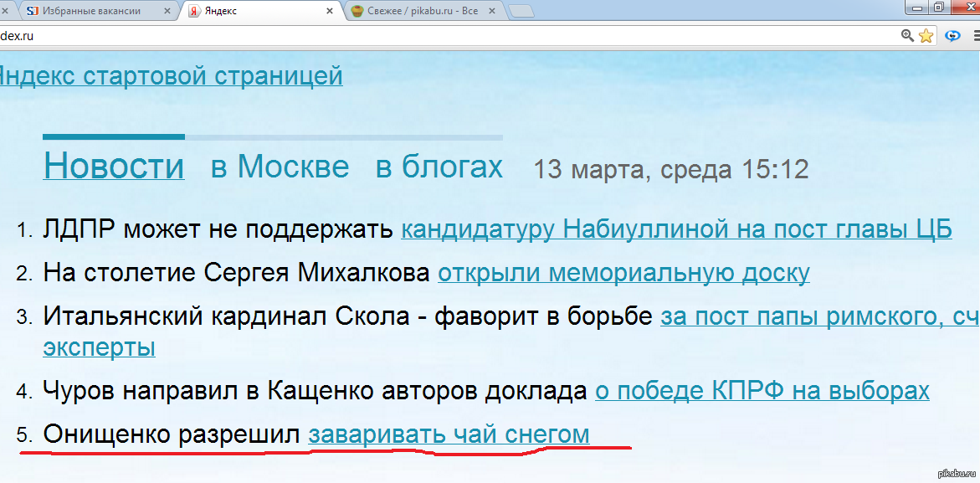Click the address bar URL field
Viewport: 980px width, 483px height.
pos(418,36)
